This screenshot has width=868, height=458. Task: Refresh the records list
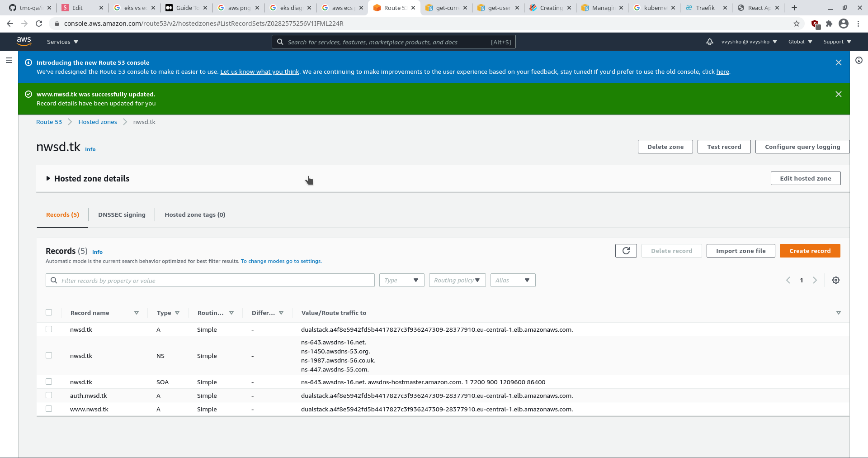click(x=626, y=251)
